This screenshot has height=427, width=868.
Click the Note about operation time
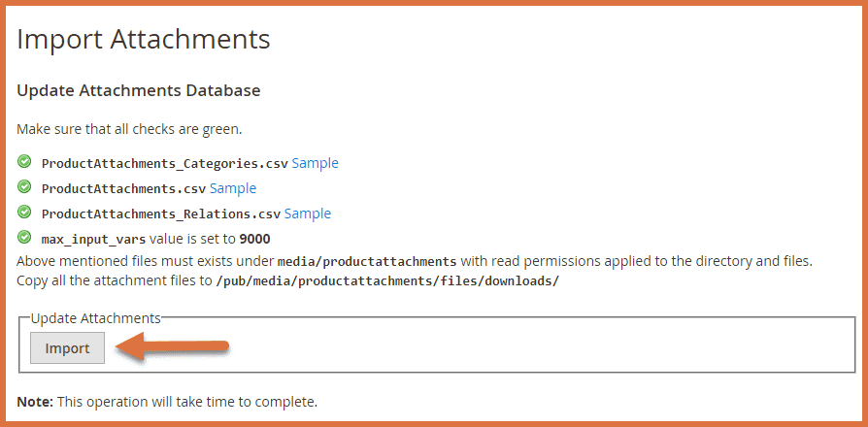pyautogui.click(x=167, y=401)
